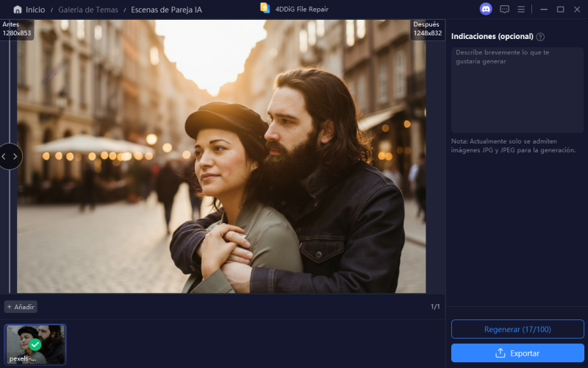This screenshot has height=368, width=588.
Task: Click the export icon in Exportar button
Action: [x=501, y=353]
